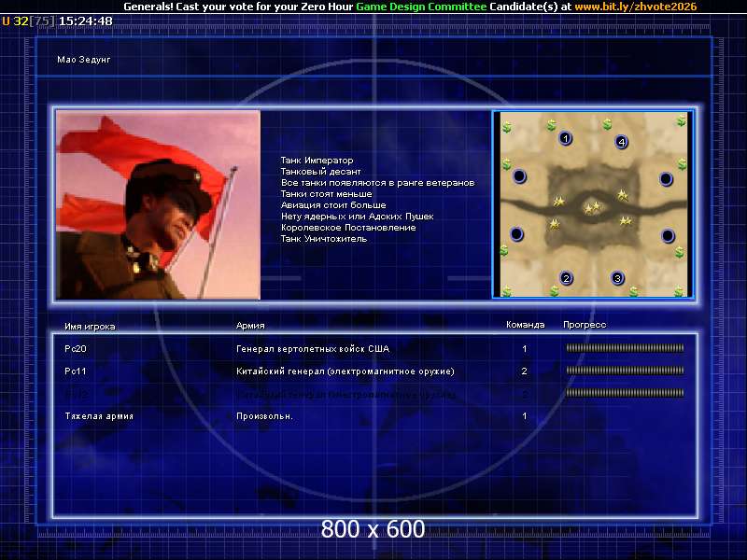This screenshot has height=560, width=747.
Task: Click team number in Тяжелая армия row
Action: pos(525,415)
